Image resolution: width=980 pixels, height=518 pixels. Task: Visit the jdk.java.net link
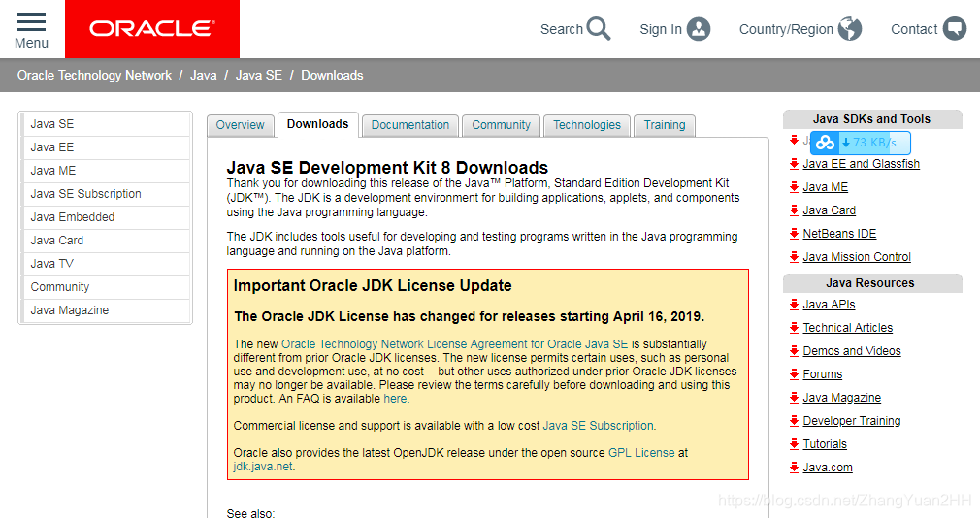pyautogui.click(x=263, y=467)
